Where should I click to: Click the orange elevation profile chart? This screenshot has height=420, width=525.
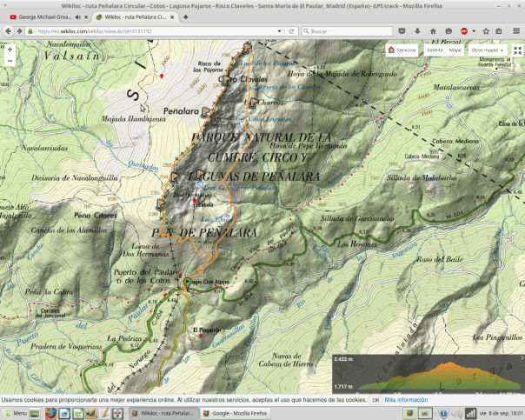click(x=428, y=374)
